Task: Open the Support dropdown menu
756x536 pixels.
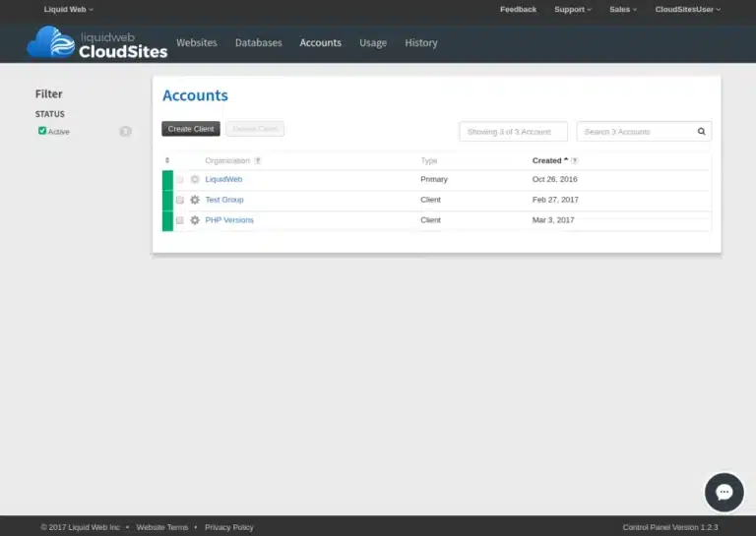Action: (x=573, y=9)
